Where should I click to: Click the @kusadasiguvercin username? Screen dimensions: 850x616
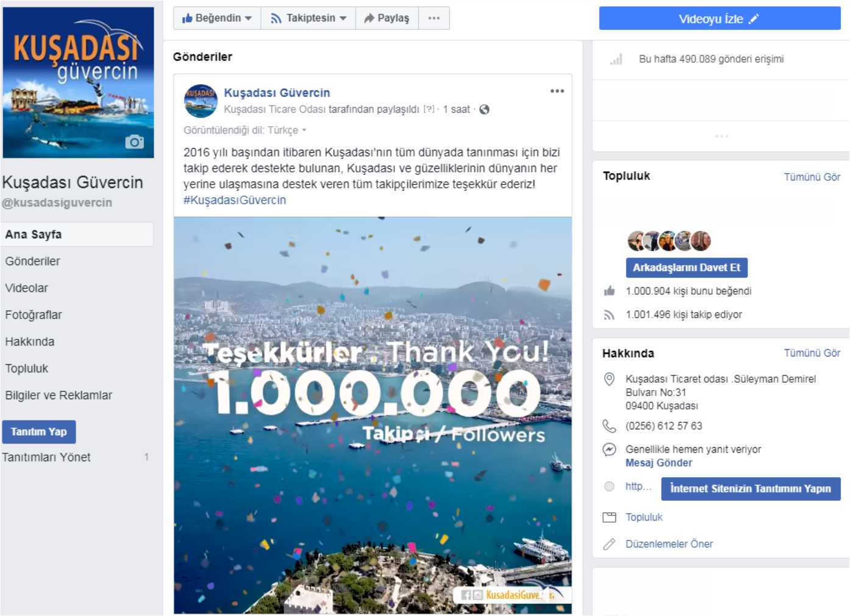tap(57, 203)
